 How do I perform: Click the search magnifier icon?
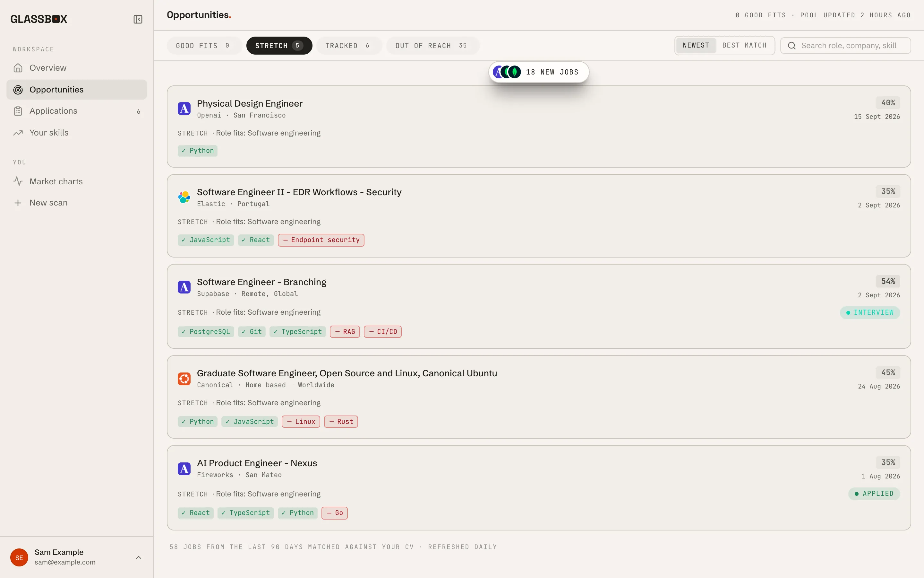click(x=792, y=46)
